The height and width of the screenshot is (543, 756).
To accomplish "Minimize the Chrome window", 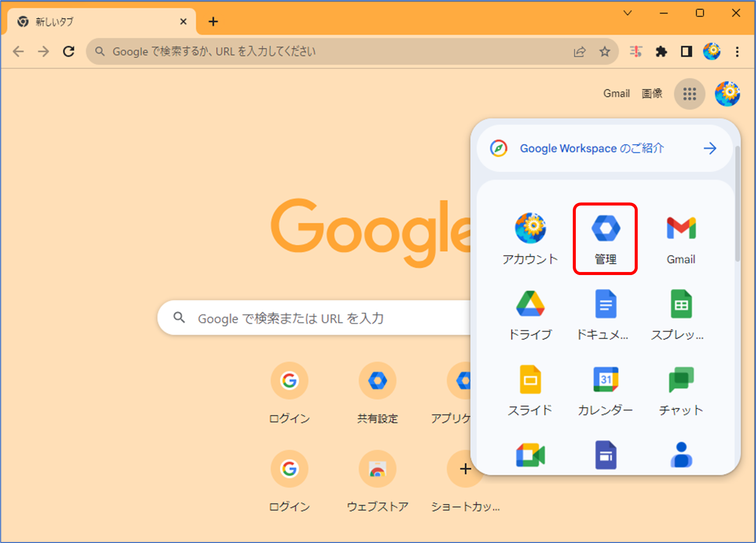I will pyautogui.click(x=664, y=13).
